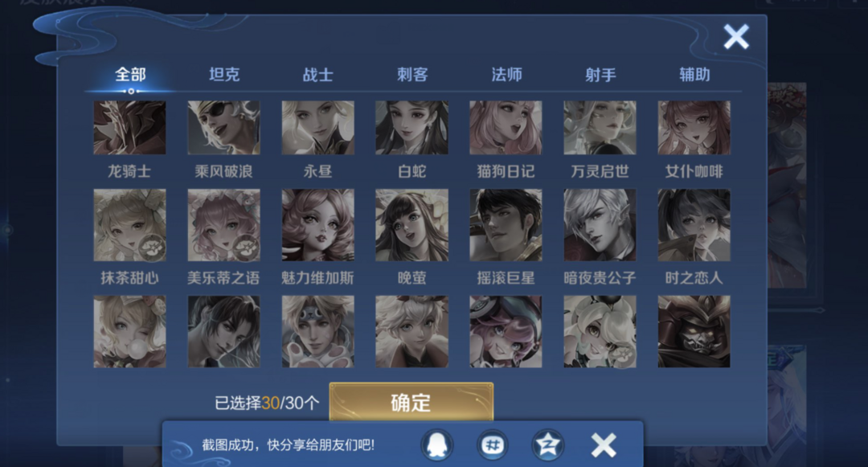Choose the 暗夜贵公子 skin portrait
868x467 pixels.
(600, 225)
